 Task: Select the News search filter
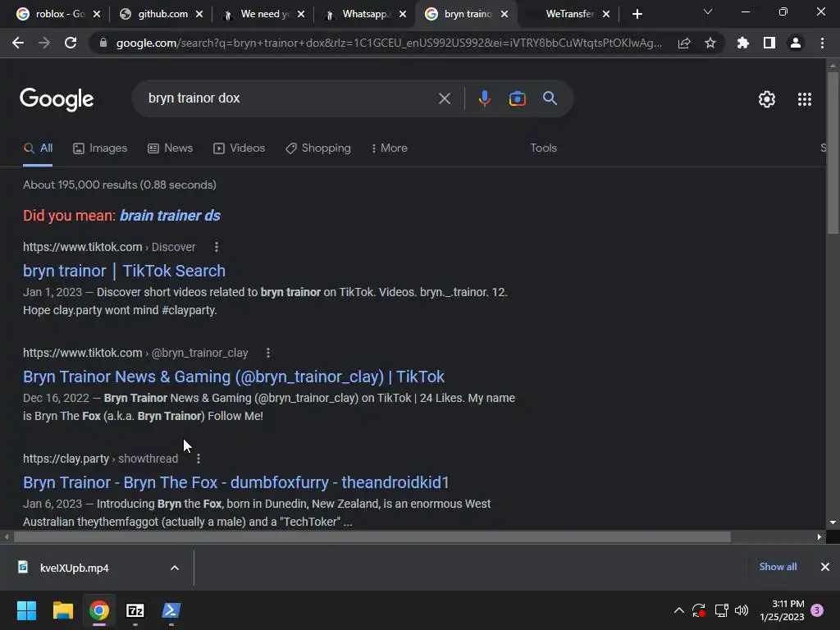[171, 148]
